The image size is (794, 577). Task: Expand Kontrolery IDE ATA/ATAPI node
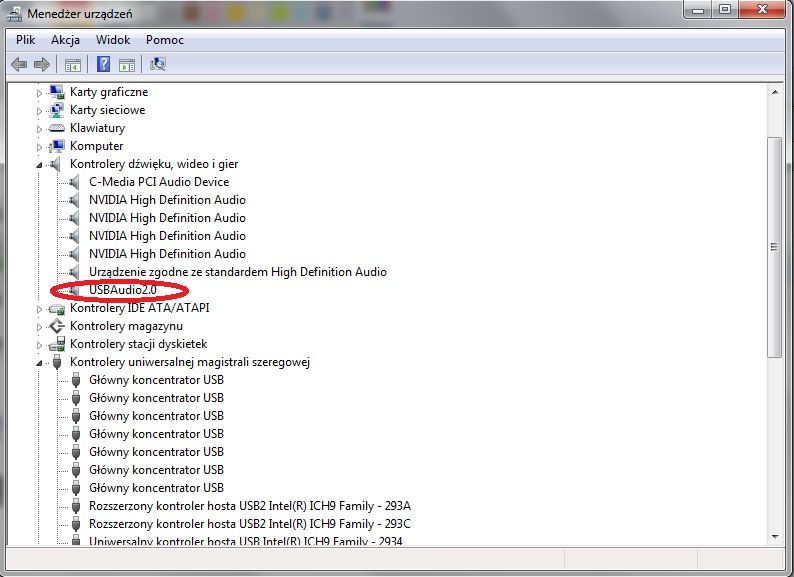39,309
